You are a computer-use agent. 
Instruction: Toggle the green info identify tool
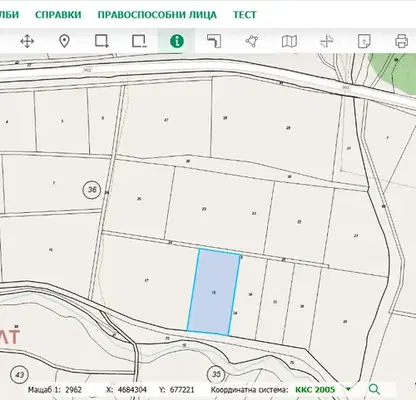pyautogui.click(x=177, y=42)
